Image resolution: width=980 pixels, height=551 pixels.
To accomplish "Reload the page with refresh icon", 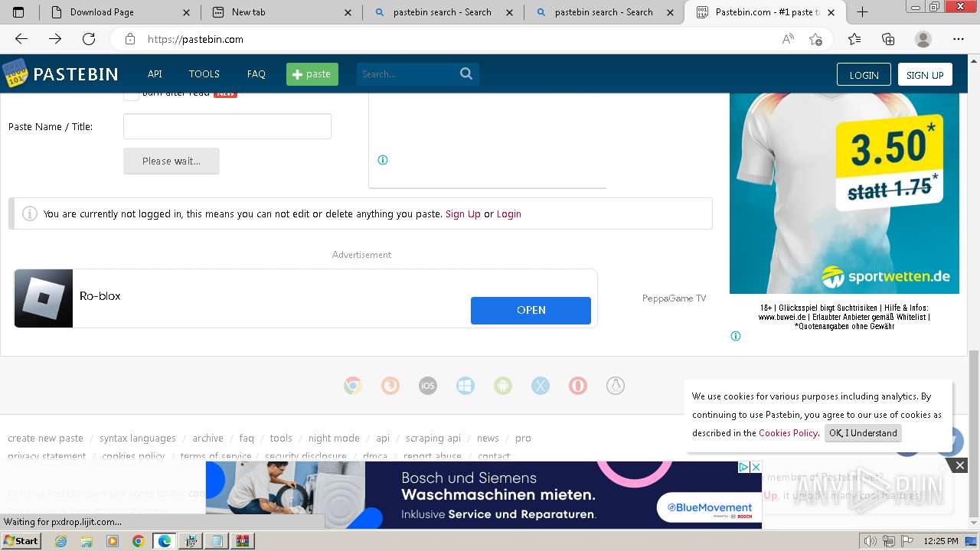I will tap(89, 39).
